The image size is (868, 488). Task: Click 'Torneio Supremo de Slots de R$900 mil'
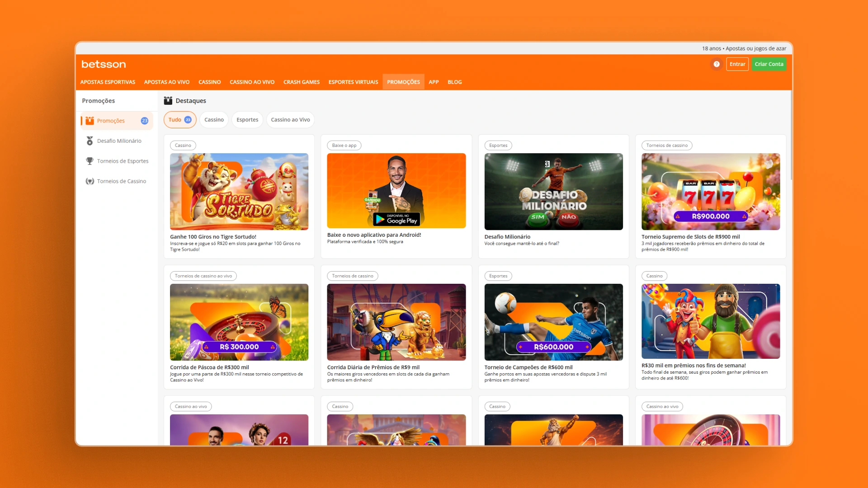(690, 237)
